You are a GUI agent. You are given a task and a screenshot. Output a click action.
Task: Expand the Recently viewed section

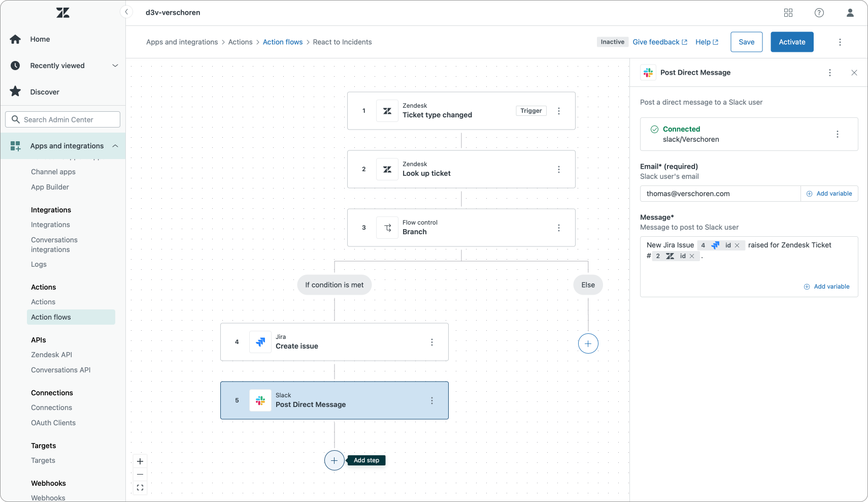pyautogui.click(x=63, y=66)
